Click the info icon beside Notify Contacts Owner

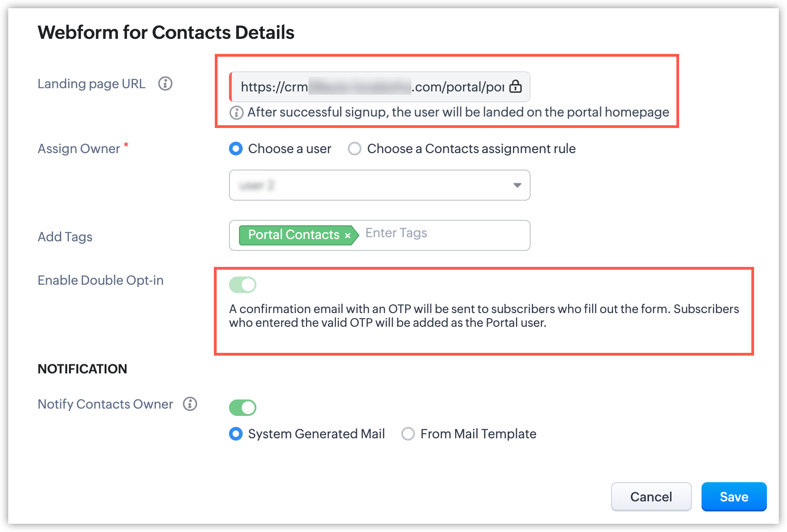(190, 404)
